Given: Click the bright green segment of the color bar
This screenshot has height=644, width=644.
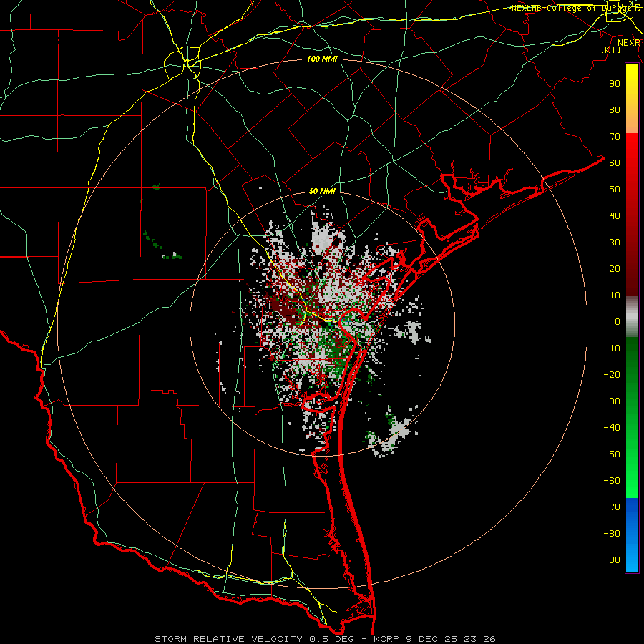Looking at the screenshot, I should point(632,418).
